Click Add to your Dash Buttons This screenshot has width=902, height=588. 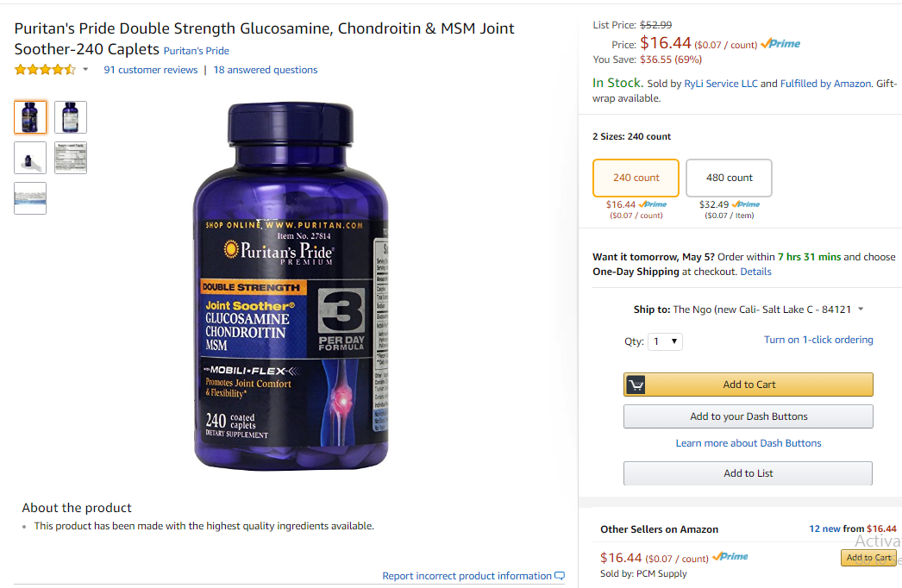748,416
